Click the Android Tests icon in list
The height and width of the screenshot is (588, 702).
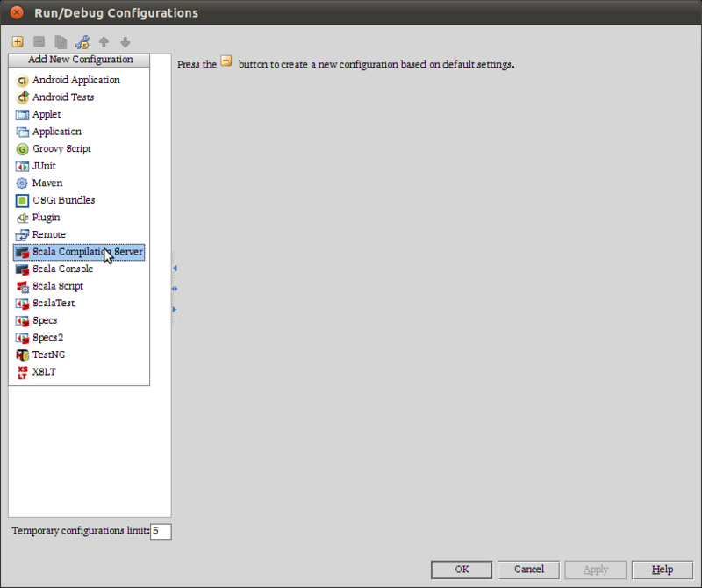pyautogui.click(x=22, y=97)
